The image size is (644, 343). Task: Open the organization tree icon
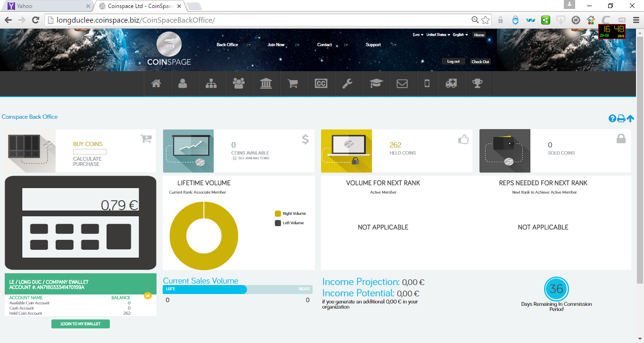[211, 83]
